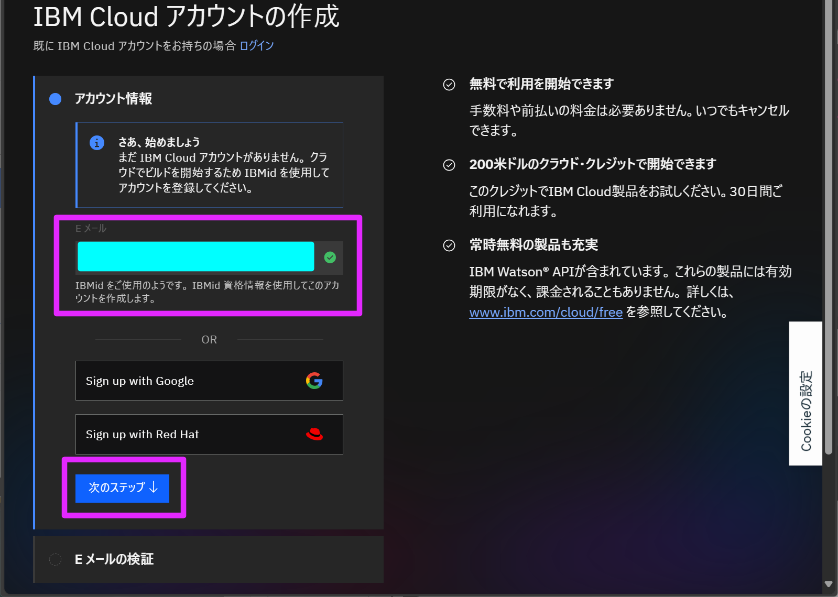This screenshot has height=597, width=838.
Task: Click the Eメール input field
Action: [209, 257]
